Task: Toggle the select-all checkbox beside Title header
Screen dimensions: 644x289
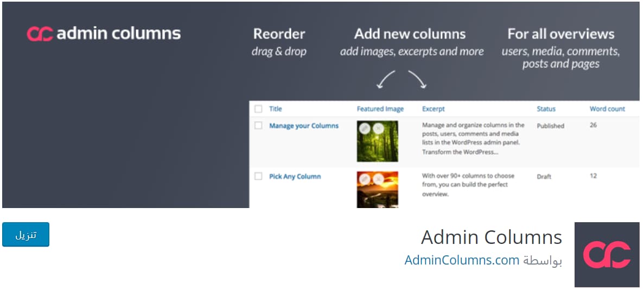Action: coord(258,109)
